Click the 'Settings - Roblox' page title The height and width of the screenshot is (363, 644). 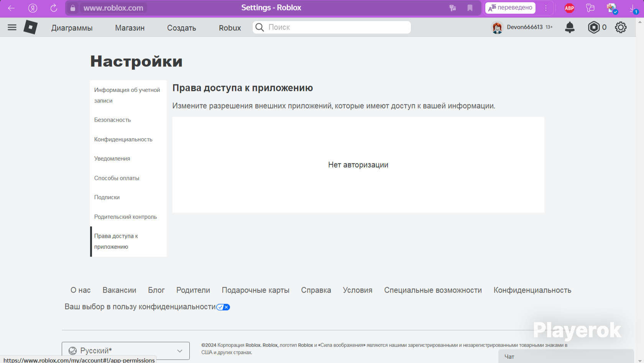(271, 8)
